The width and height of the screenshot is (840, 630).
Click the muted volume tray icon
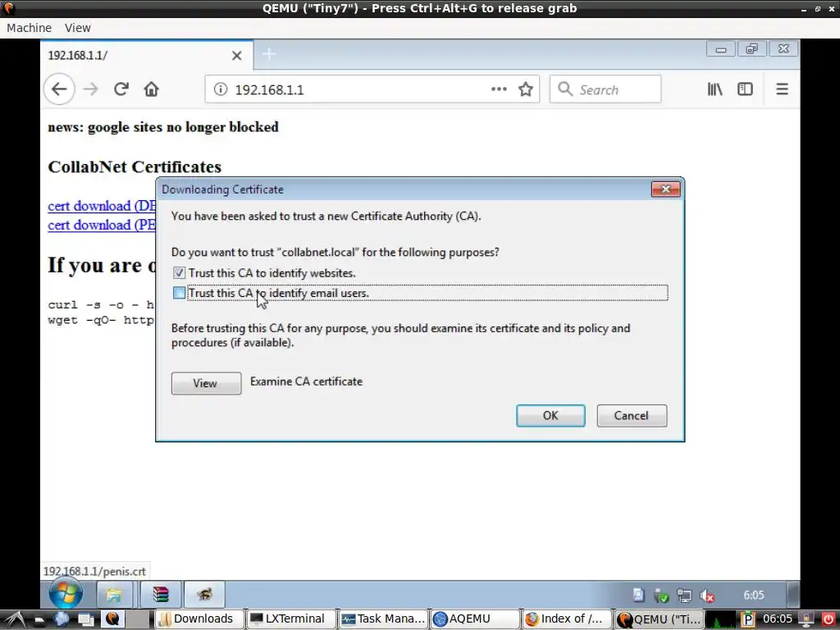[x=707, y=596]
